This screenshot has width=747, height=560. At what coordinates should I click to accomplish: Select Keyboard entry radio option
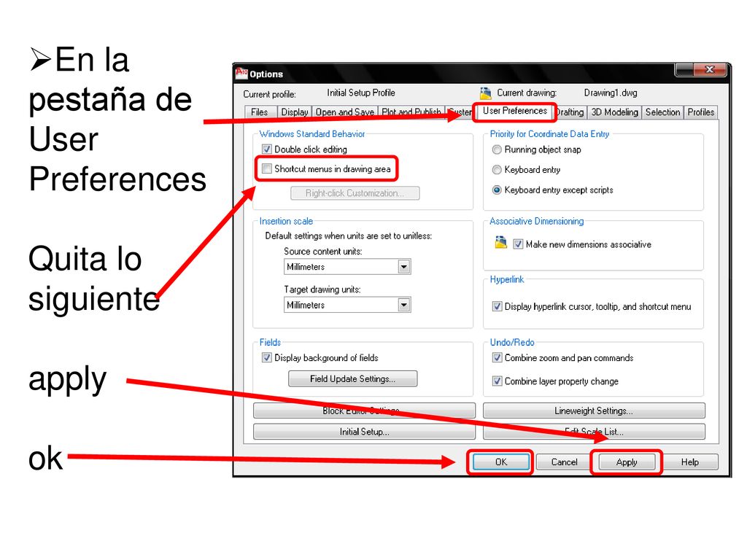496,169
